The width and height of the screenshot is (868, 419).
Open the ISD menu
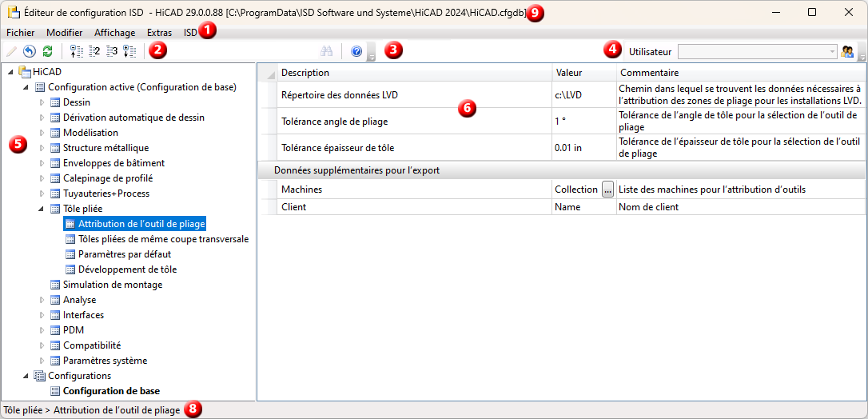190,33
